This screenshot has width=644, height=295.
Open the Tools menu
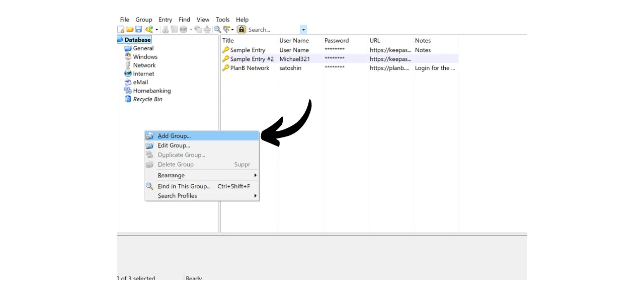point(222,19)
